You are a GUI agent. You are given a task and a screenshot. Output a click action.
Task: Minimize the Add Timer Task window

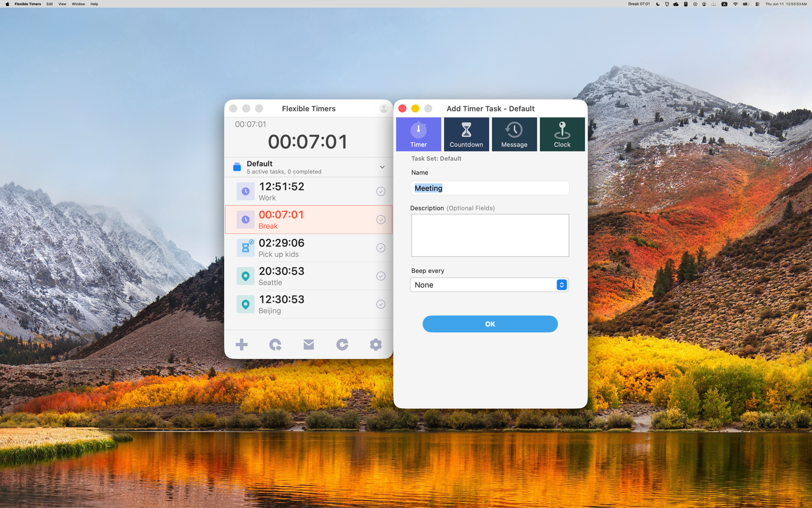(415, 108)
